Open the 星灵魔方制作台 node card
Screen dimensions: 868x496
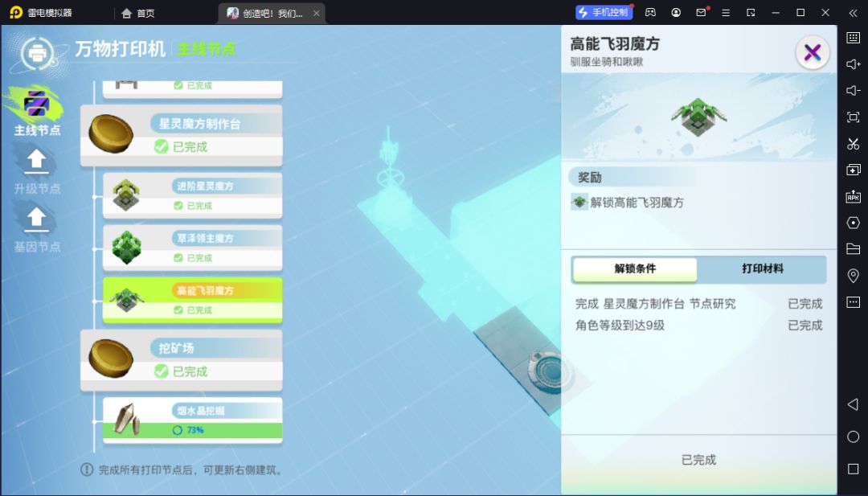[x=182, y=135]
